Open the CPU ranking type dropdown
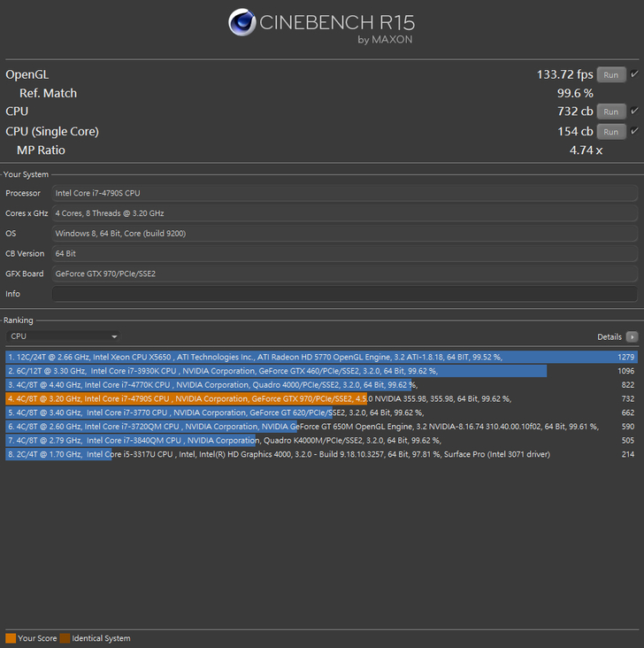Screen dimensions: 644x648 click(x=63, y=336)
